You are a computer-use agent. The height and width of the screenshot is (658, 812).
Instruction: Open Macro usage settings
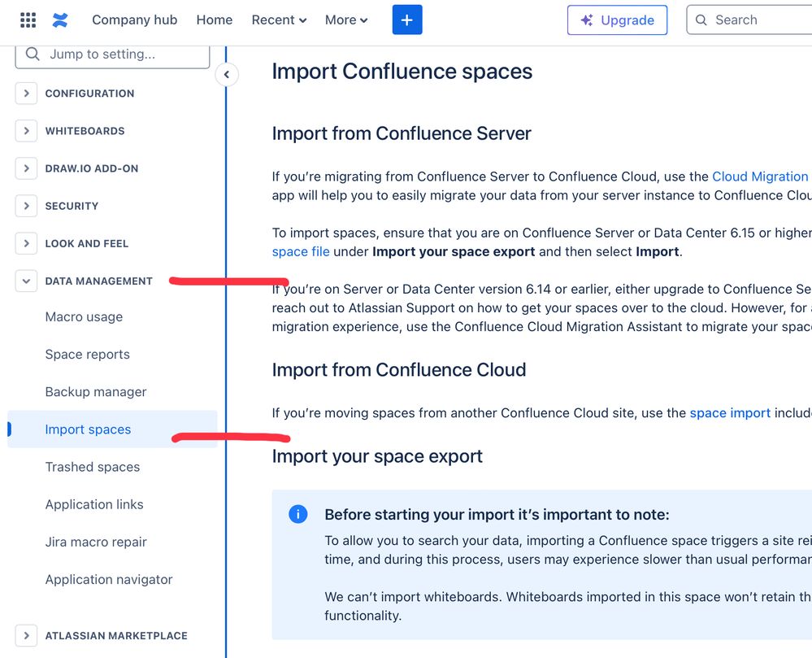pyautogui.click(x=84, y=317)
